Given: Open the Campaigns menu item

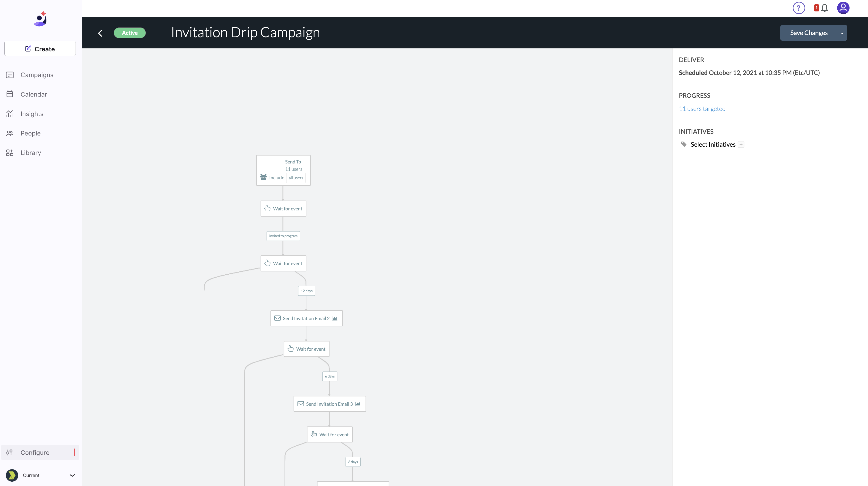Looking at the screenshot, I should pos(40,75).
